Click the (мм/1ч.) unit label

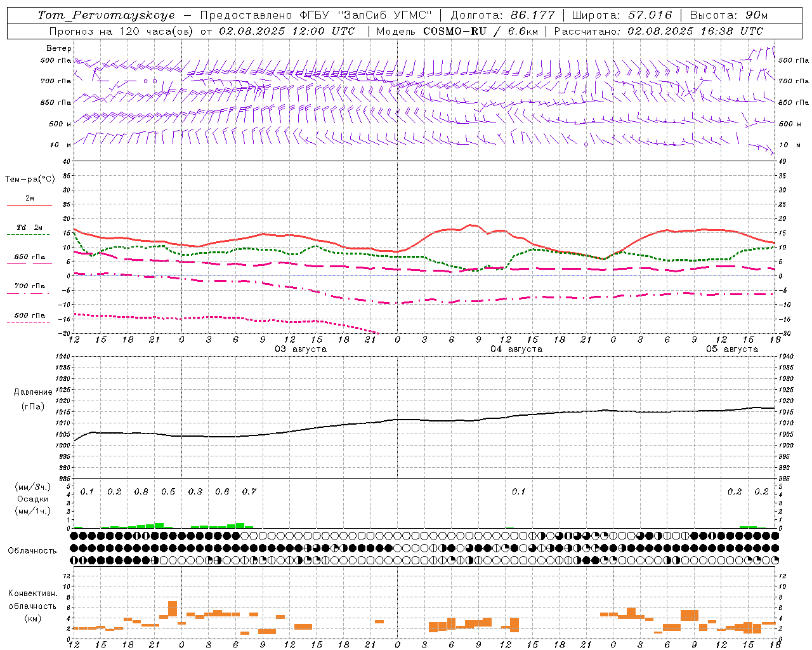33,511
